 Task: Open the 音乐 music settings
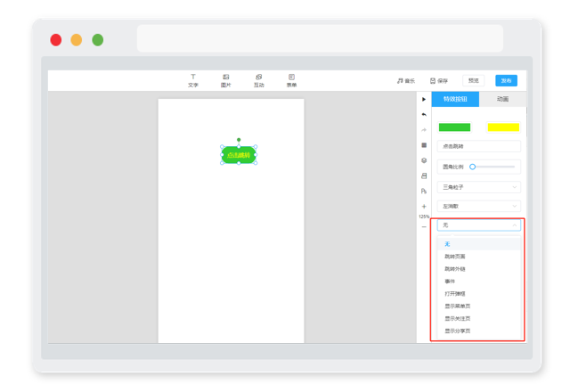[406, 81]
